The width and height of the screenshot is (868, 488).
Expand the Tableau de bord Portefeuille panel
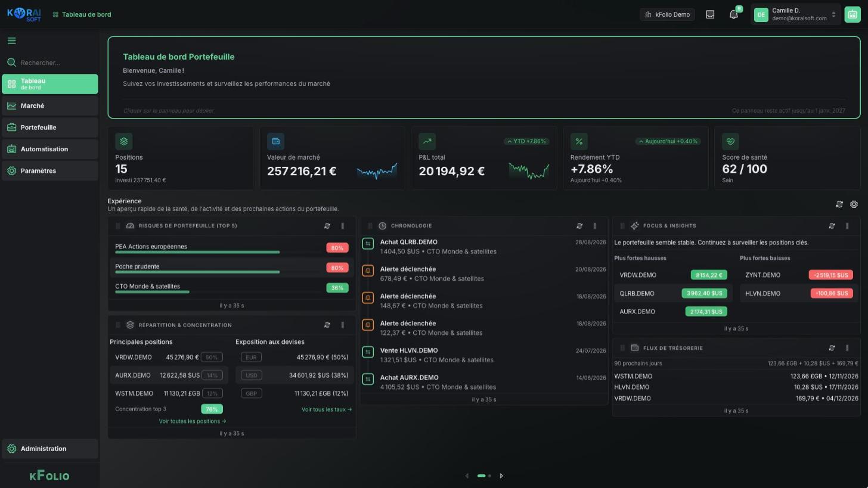tap(484, 77)
